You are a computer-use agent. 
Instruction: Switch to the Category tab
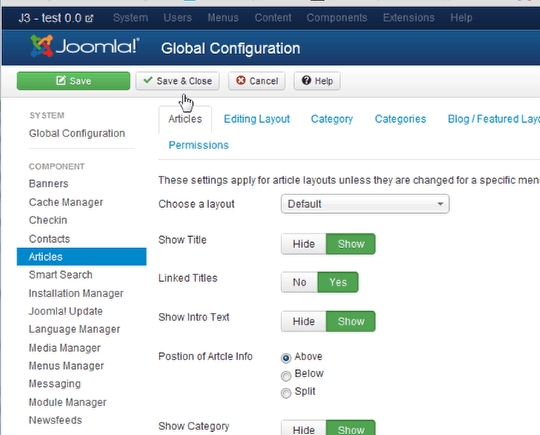coord(332,119)
